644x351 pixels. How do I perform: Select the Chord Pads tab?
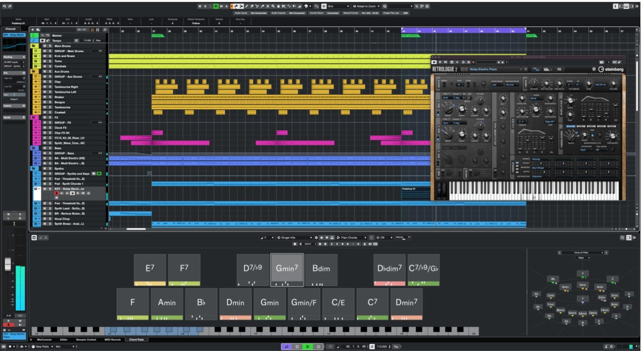pyautogui.click(x=137, y=340)
